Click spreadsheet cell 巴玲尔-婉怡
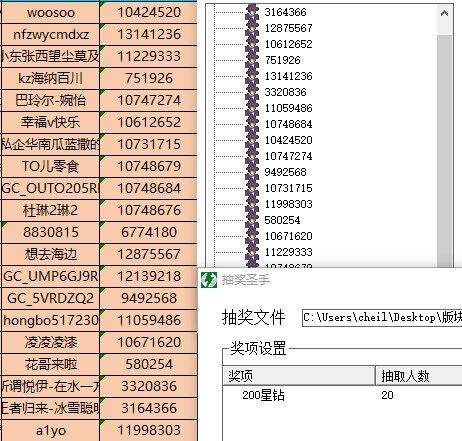462x441 pixels. coord(50,100)
